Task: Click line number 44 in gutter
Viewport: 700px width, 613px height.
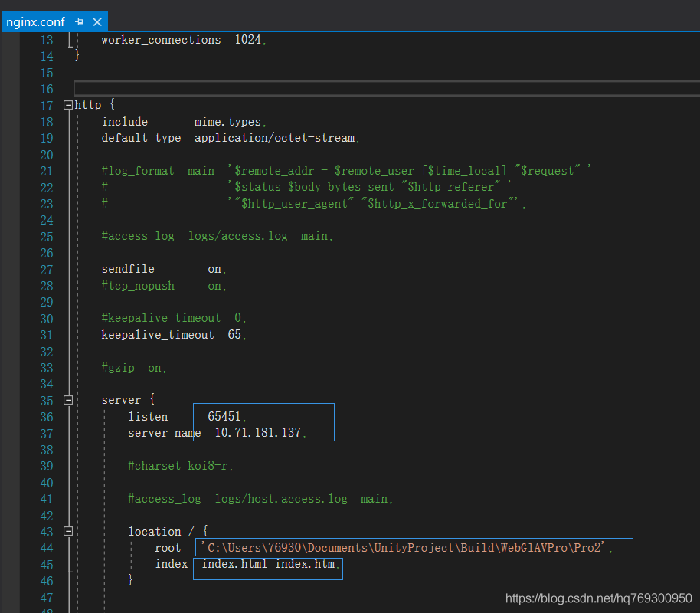Action: [47, 548]
